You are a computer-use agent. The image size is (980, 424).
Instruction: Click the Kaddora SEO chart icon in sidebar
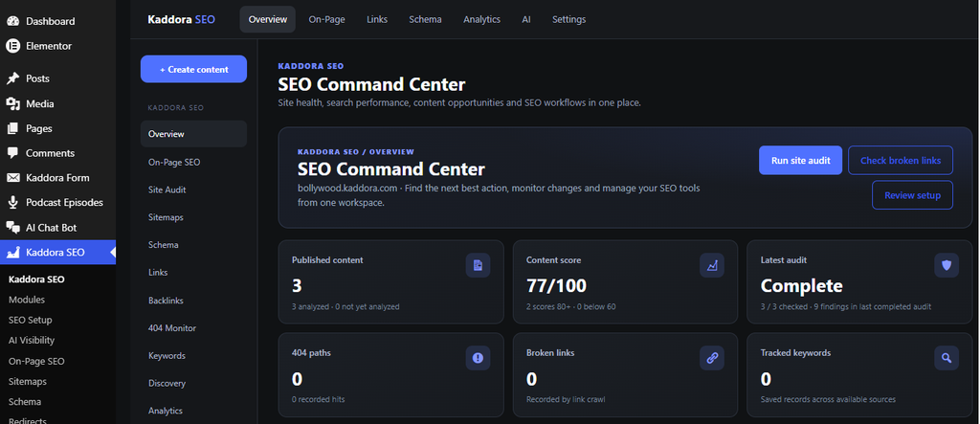(x=12, y=253)
